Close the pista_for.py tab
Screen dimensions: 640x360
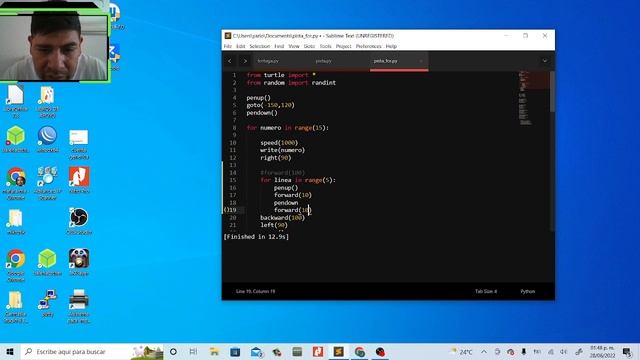[x=421, y=61]
